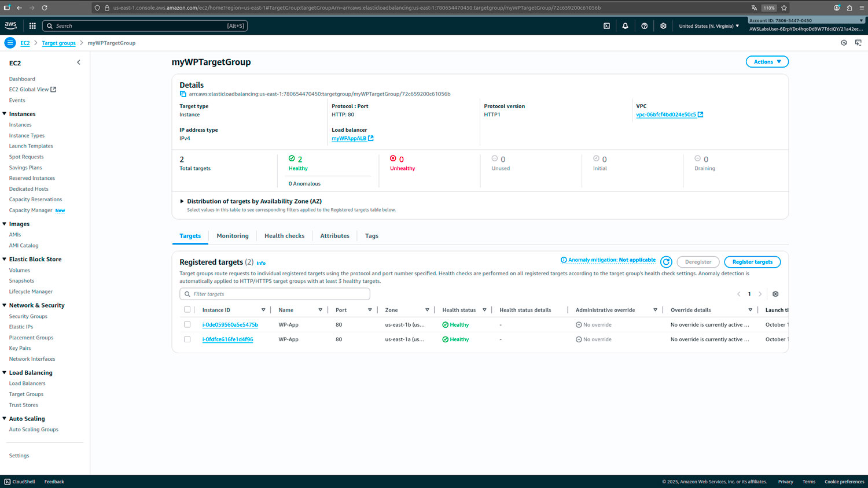
Task: Collapse the EC2 side navigation panel
Action: (x=79, y=62)
